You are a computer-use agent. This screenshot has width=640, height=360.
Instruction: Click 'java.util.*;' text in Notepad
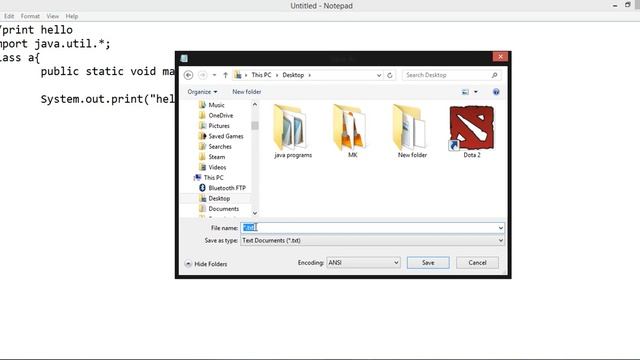[x=72, y=44]
